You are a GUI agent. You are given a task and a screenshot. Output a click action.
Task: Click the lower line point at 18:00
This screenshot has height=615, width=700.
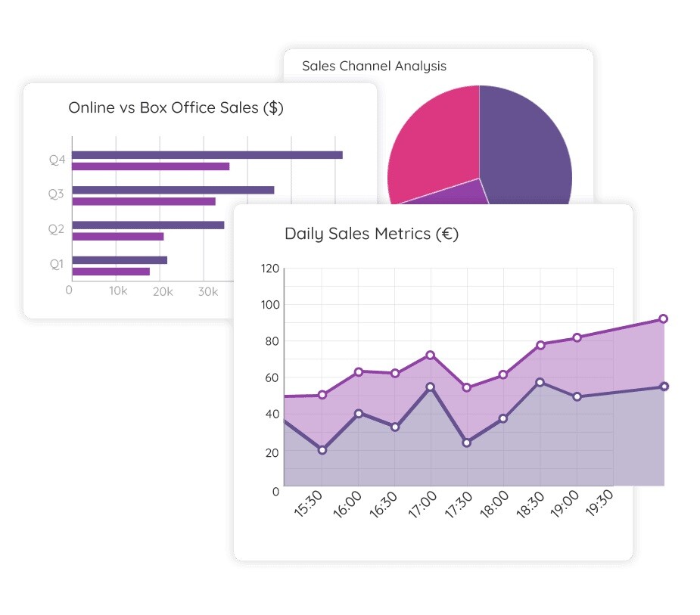(x=503, y=418)
